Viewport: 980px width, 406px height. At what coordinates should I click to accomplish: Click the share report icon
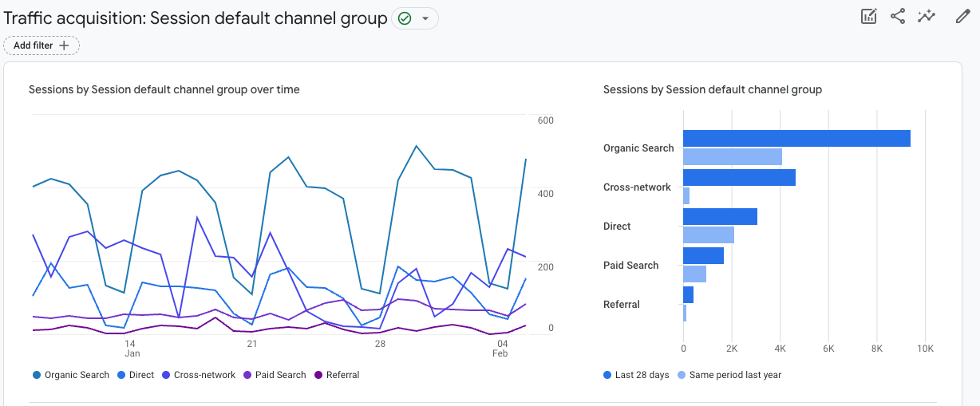point(898,17)
